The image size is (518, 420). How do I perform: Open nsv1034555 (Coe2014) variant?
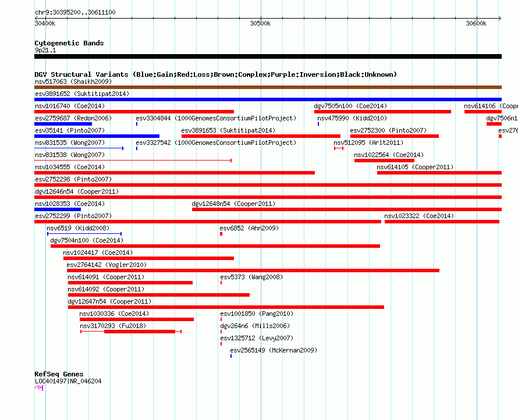pos(70,167)
